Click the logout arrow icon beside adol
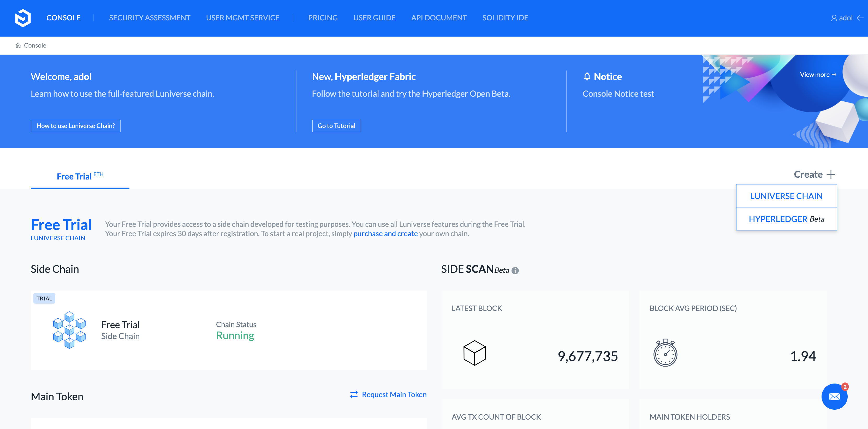The width and height of the screenshot is (868, 429). [860, 18]
